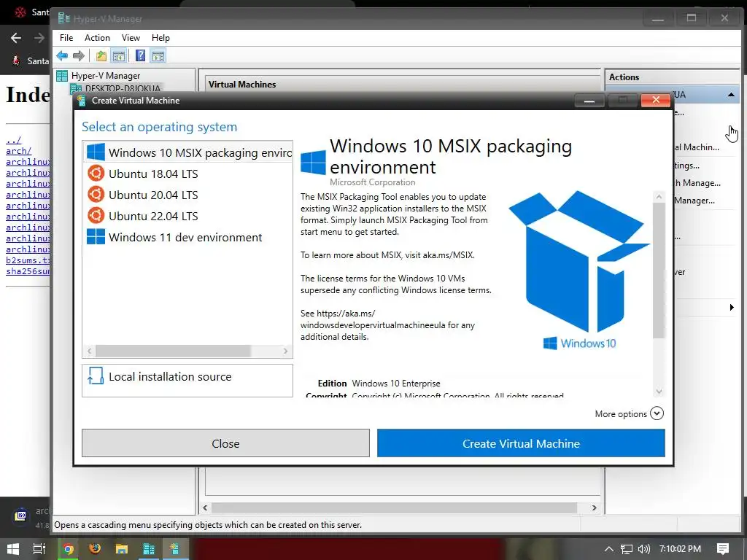The height and width of the screenshot is (560, 747).
Task: Open the network tray icon
Action: coord(627,549)
